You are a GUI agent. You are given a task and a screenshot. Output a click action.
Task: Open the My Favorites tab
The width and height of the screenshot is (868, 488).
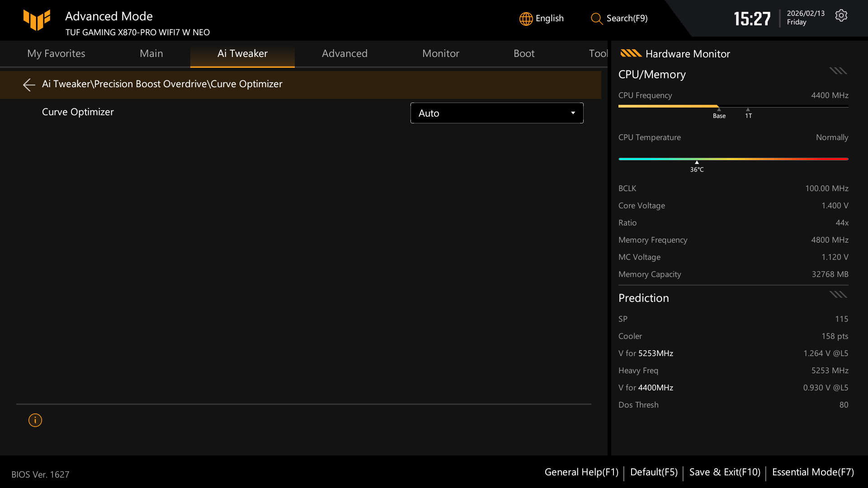point(56,53)
